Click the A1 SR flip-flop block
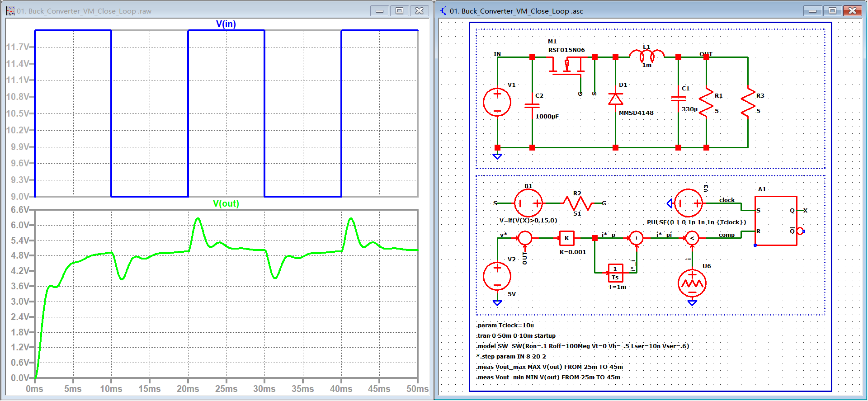The width and height of the screenshot is (868, 401). point(776,221)
